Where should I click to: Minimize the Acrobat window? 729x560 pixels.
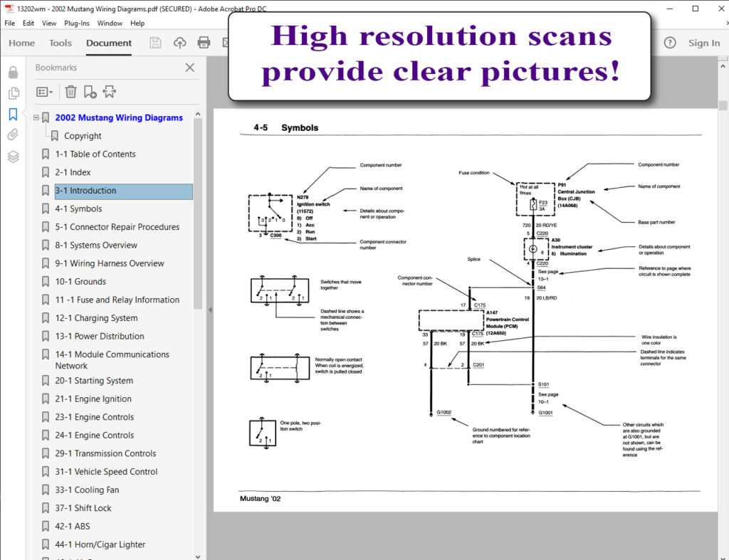669,9
